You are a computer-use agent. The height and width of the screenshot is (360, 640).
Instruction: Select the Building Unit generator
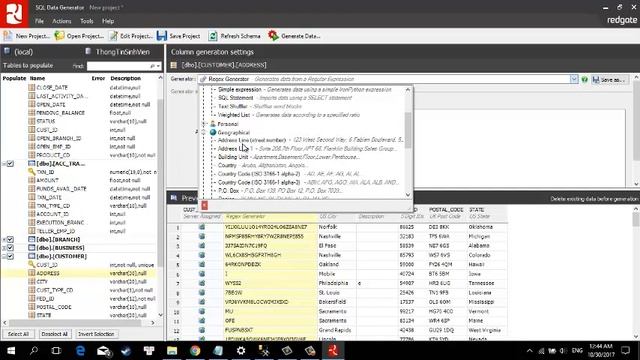coord(233,157)
